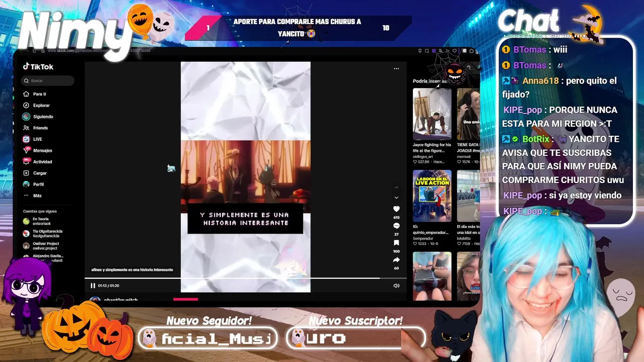This screenshot has height=362, width=644.
Task: Open Semperador creator name
Action: coord(423,238)
